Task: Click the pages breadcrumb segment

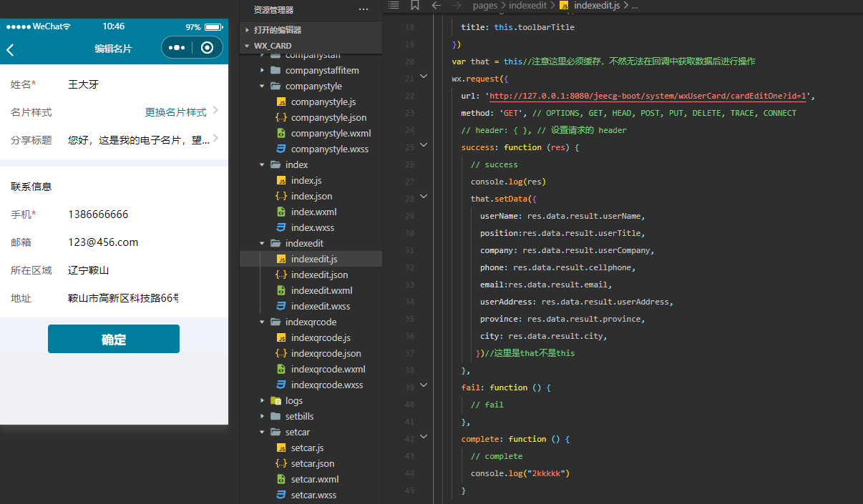Action: coord(484,5)
